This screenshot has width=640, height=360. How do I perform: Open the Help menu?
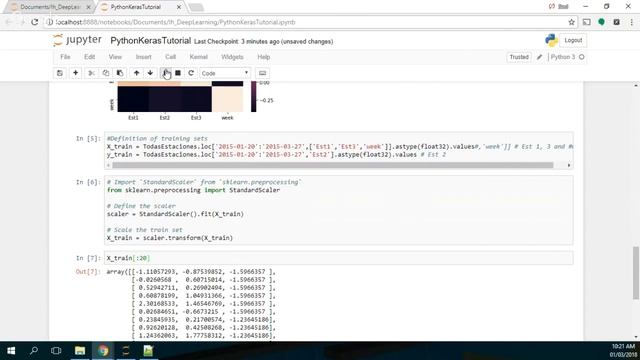(264, 57)
